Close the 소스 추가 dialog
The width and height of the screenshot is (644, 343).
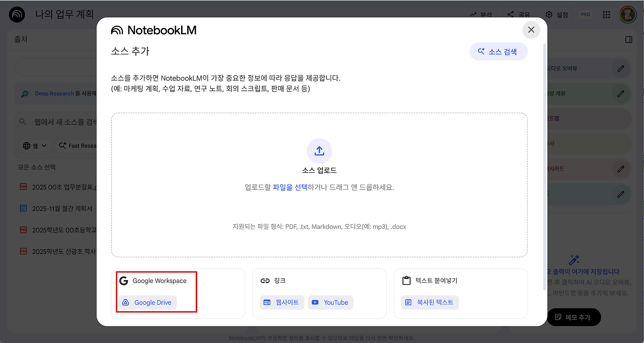531,30
